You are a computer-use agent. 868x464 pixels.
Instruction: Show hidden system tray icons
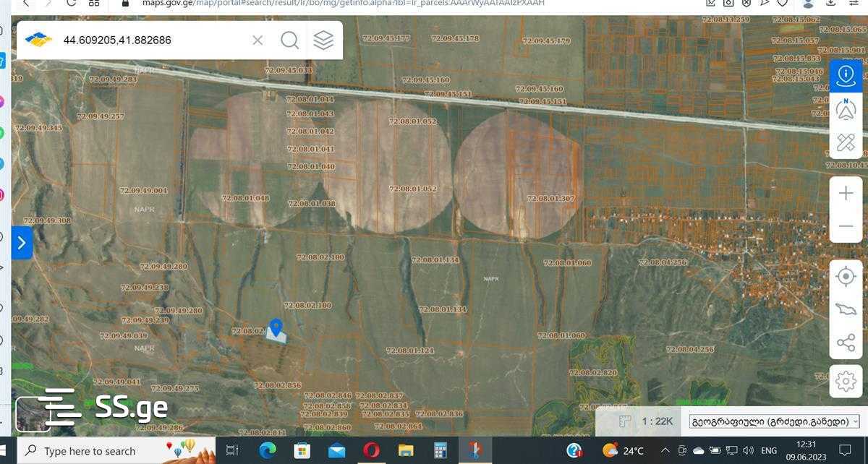(x=665, y=451)
